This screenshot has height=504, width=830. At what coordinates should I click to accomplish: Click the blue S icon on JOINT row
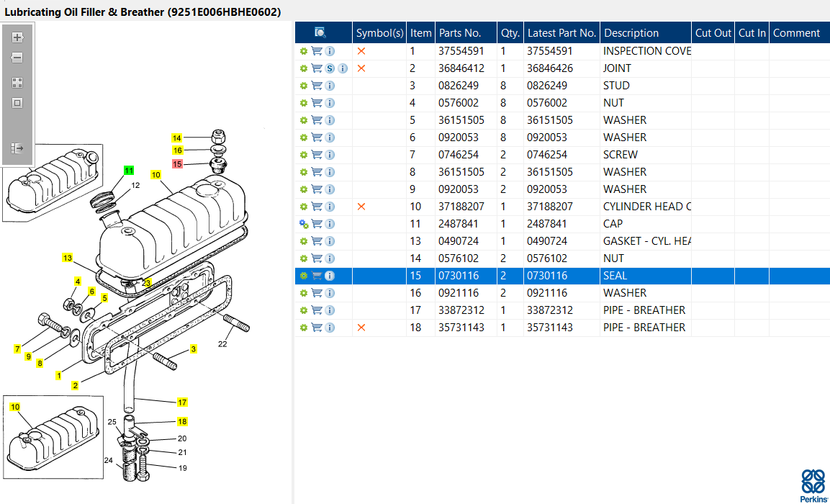330,68
